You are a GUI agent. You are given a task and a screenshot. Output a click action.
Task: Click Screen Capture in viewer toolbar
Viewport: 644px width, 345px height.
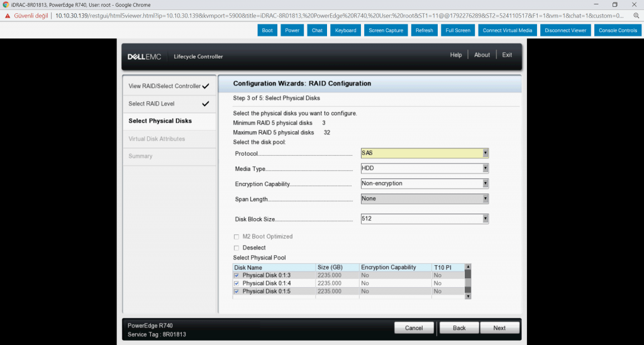pyautogui.click(x=386, y=30)
